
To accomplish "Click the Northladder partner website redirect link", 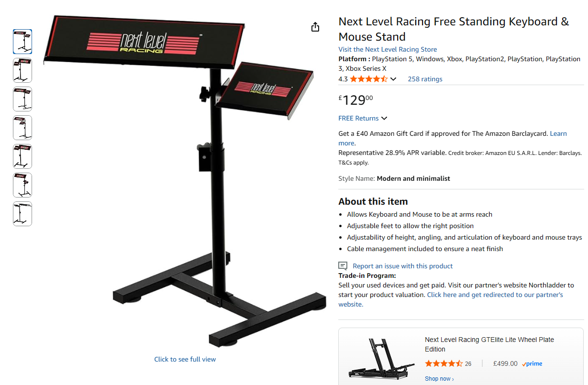I will (495, 295).
